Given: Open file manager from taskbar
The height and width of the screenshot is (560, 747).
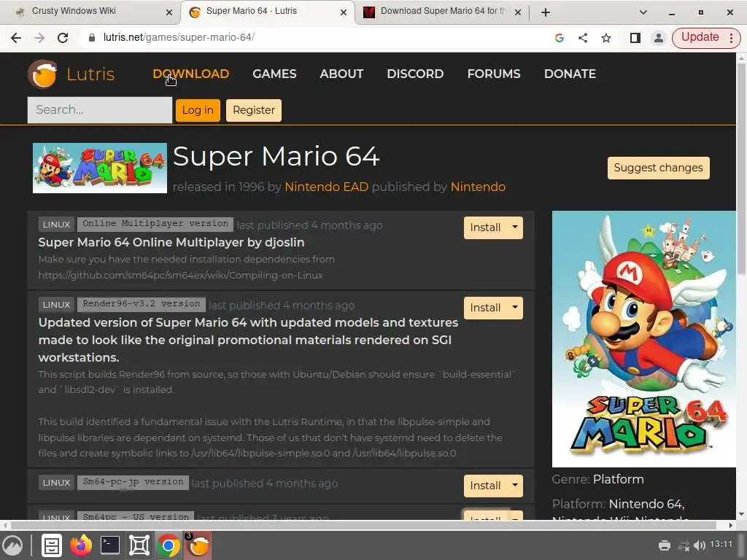Looking at the screenshot, I should click(x=52, y=545).
